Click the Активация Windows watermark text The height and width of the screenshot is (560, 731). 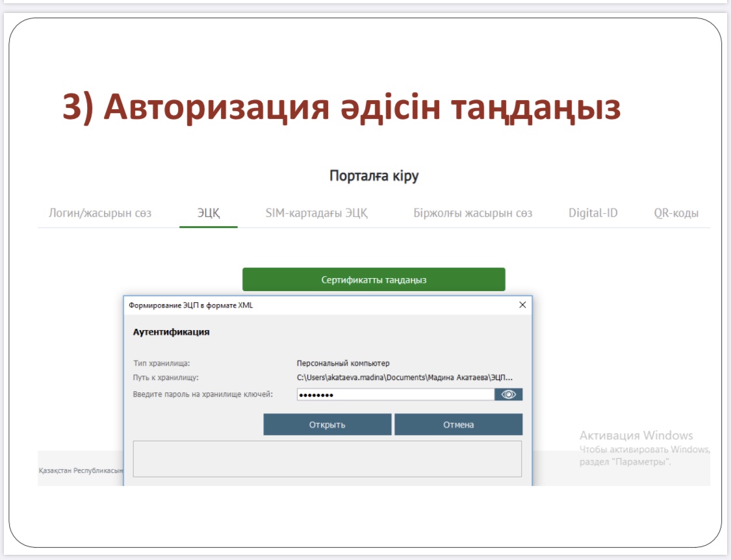tap(635, 435)
